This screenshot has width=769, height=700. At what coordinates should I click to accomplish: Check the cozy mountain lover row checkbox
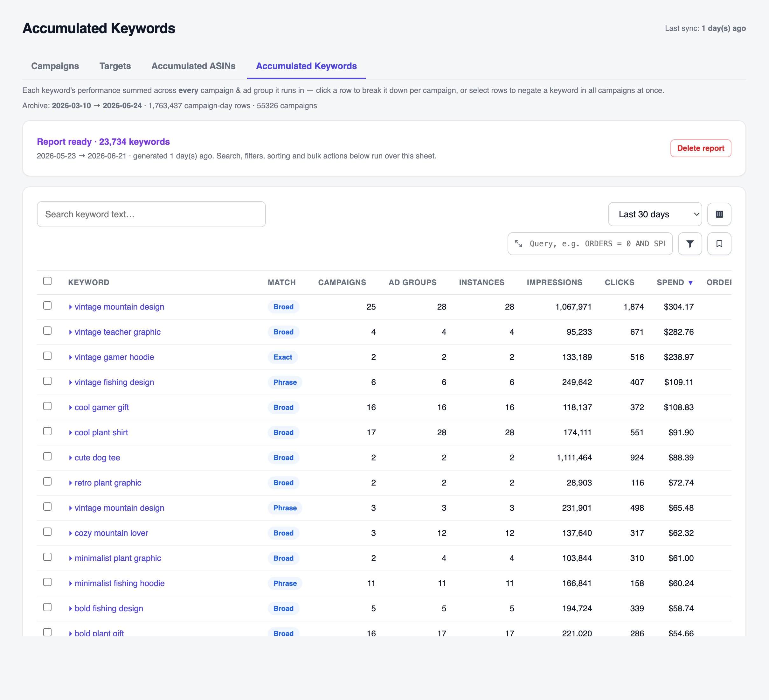click(47, 532)
